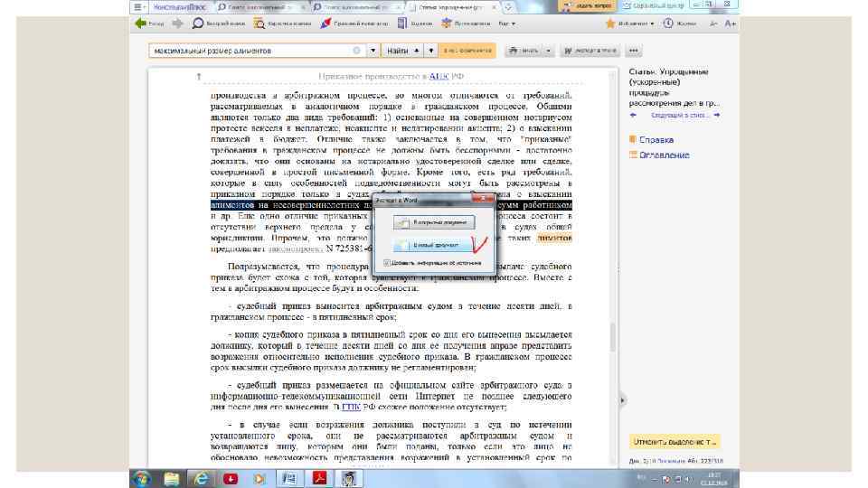Image resolution: width=868 pixels, height=488 pixels.
Task: Collapse right panel with side arrow
Action: point(622,399)
